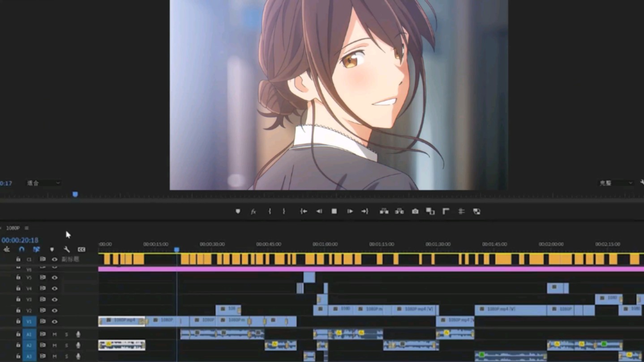The height and width of the screenshot is (362, 644).
Task: Click the timeline timecode 00:00:20:18
Action: [20, 240]
